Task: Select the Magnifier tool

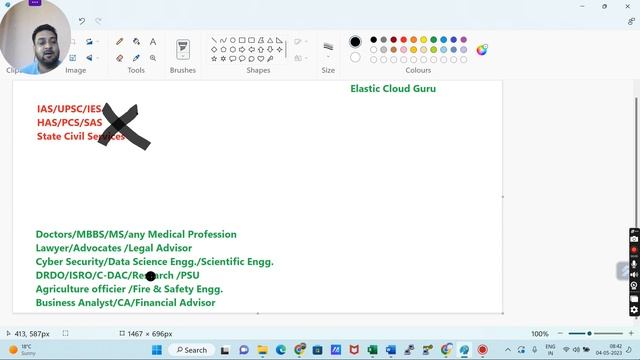Action: coord(153,58)
